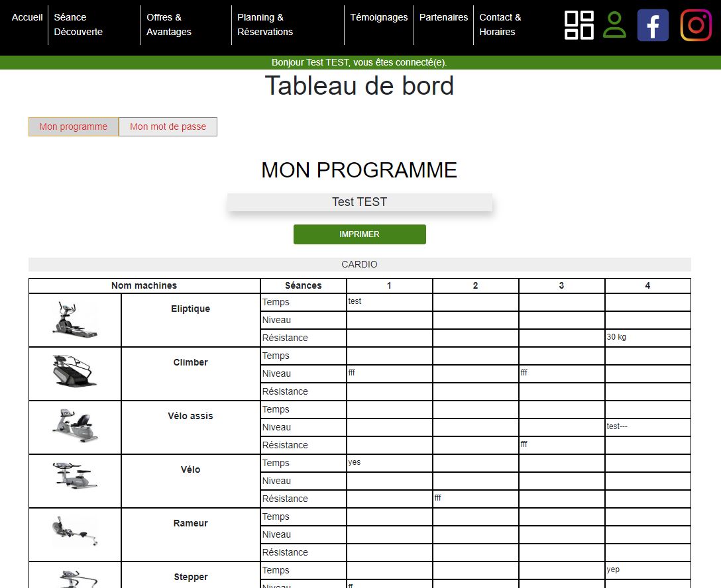This screenshot has height=588, width=721.
Task: Go to Accueil in navigation
Action: (x=27, y=17)
